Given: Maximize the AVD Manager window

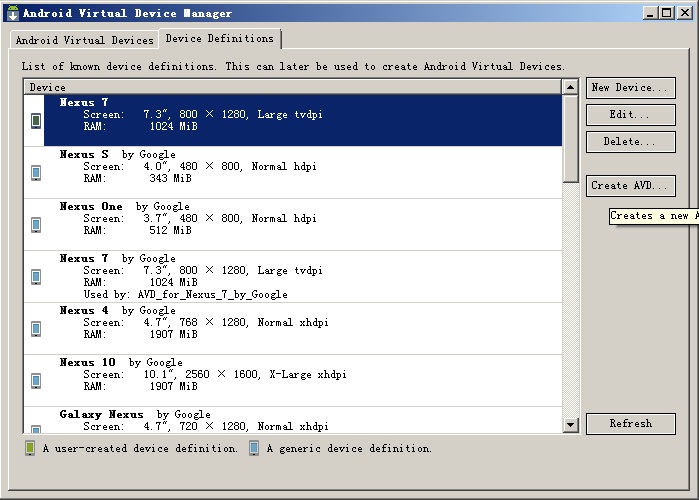Looking at the screenshot, I should click(x=667, y=13).
